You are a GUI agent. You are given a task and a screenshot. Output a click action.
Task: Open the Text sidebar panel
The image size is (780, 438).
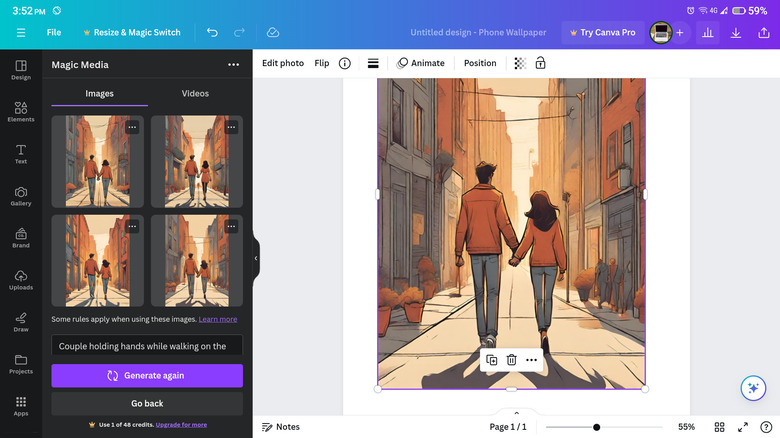(x=21, y=154)
